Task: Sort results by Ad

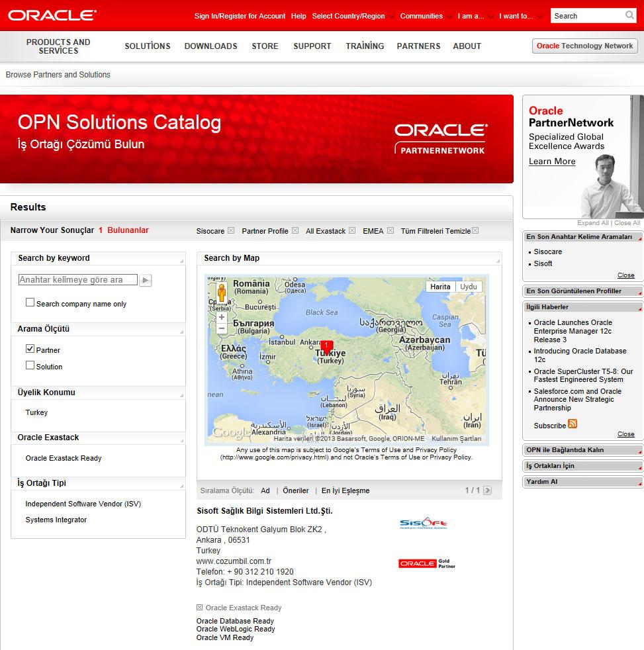Action: 265,491
